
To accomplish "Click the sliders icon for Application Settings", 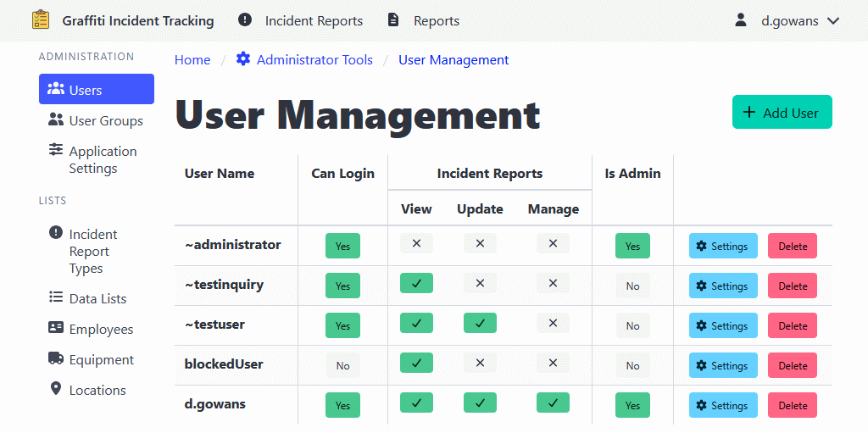I will click(x=56, y=149).
